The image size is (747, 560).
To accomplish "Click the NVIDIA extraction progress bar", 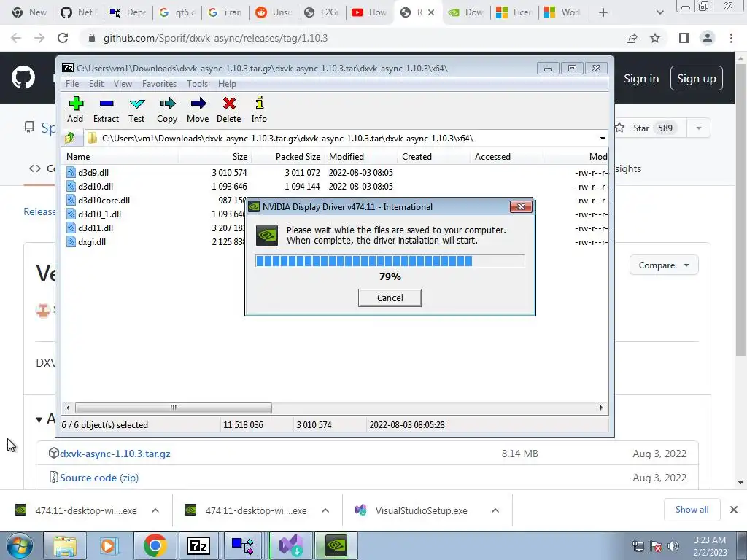I will 390,261.
